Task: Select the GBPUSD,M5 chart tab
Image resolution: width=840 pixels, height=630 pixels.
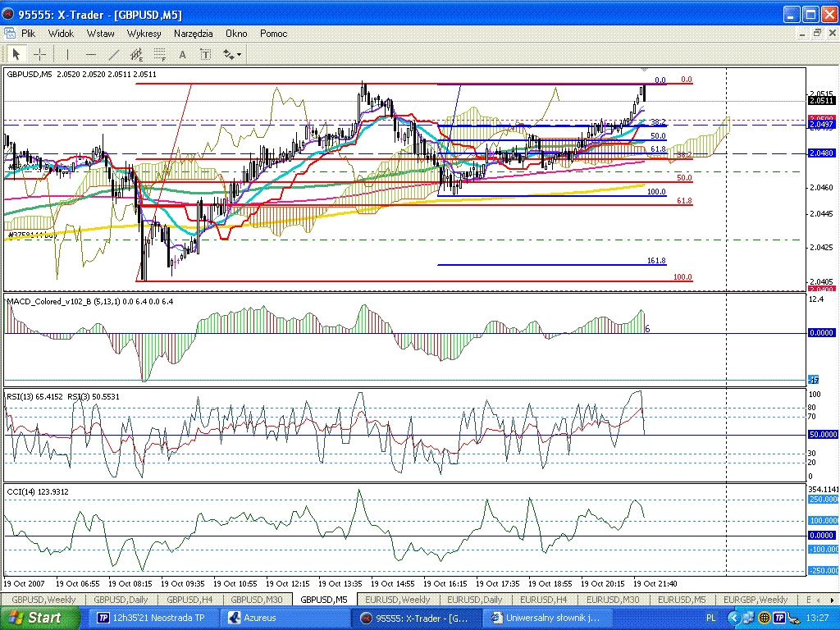Action: click(x=324, y=600)
